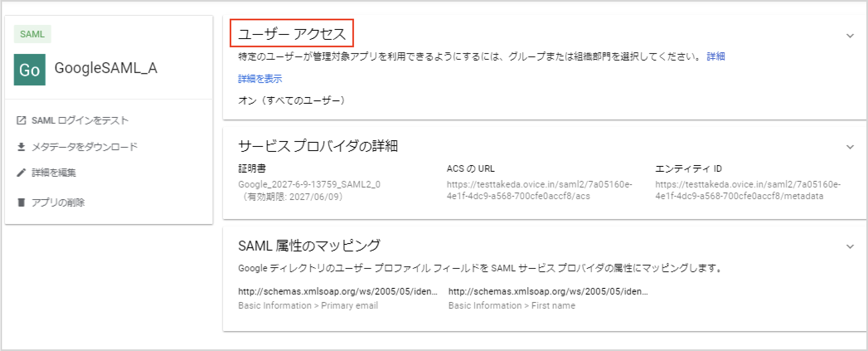
Task: Click the SAML login test open-in-new icon
Action: [21, 120]
